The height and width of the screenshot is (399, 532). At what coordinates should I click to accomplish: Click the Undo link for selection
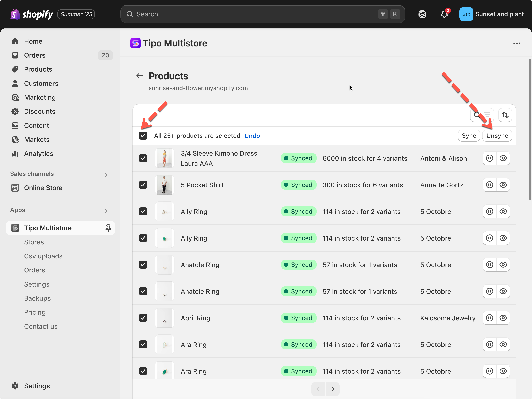point(252,136)
